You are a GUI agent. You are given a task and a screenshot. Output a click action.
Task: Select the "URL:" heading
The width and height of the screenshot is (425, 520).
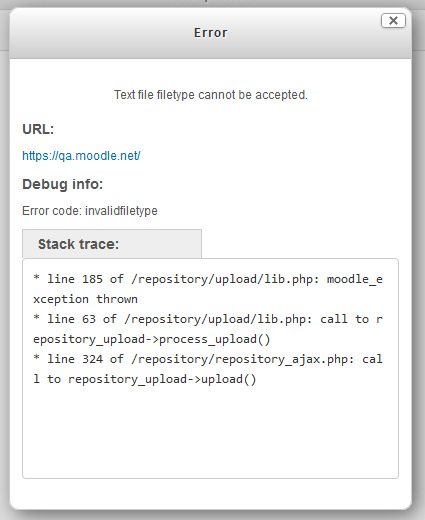coord(38,129)
